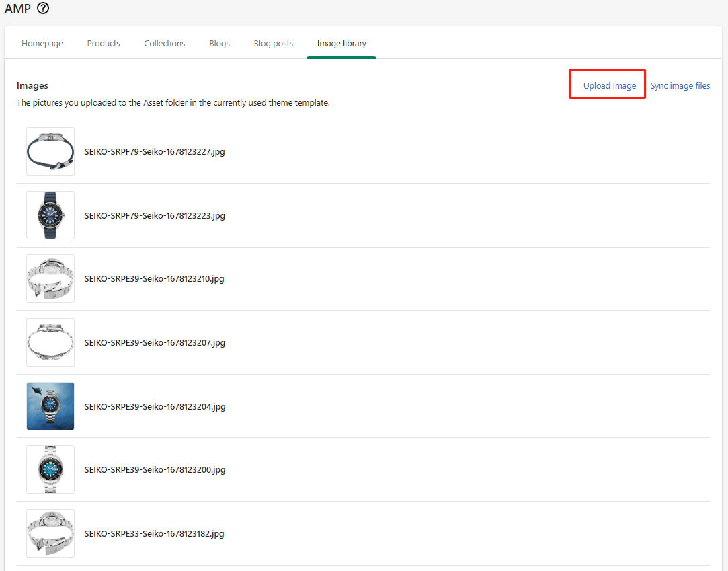Viewport: 728px width, 571px height.
Task: Open thumbnail for SEIKO-SRPE39-Seiko-1678123200.jpg
Action: (50, 469)
